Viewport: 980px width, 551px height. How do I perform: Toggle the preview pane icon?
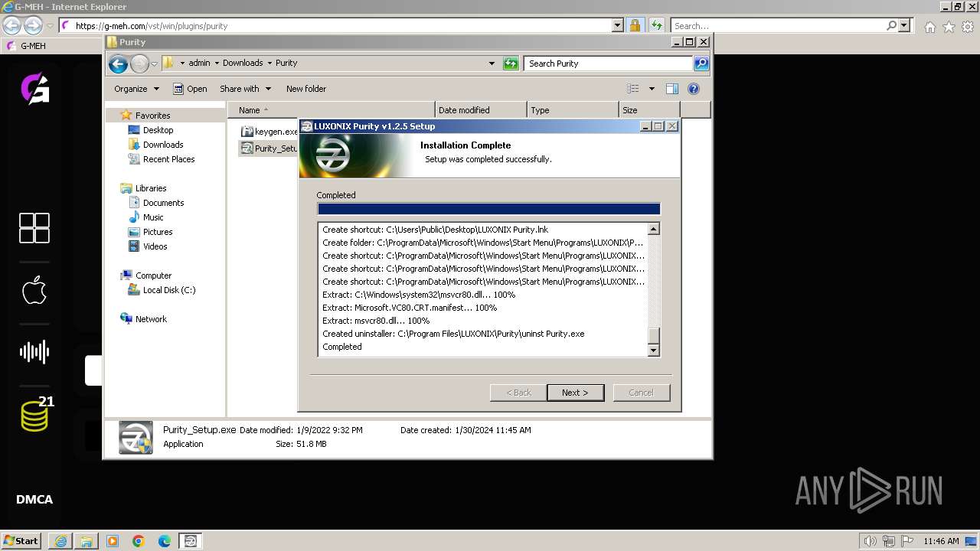click(x=671, y=89)
